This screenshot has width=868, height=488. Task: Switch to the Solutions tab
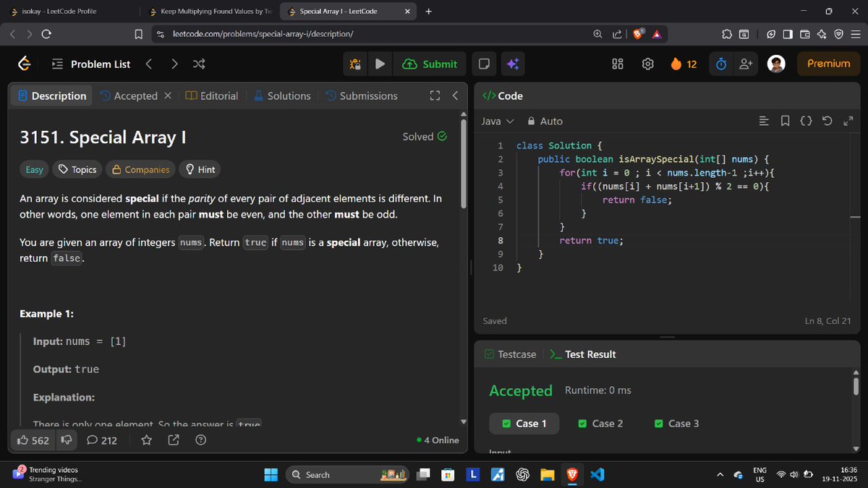(x=288, y=95)
